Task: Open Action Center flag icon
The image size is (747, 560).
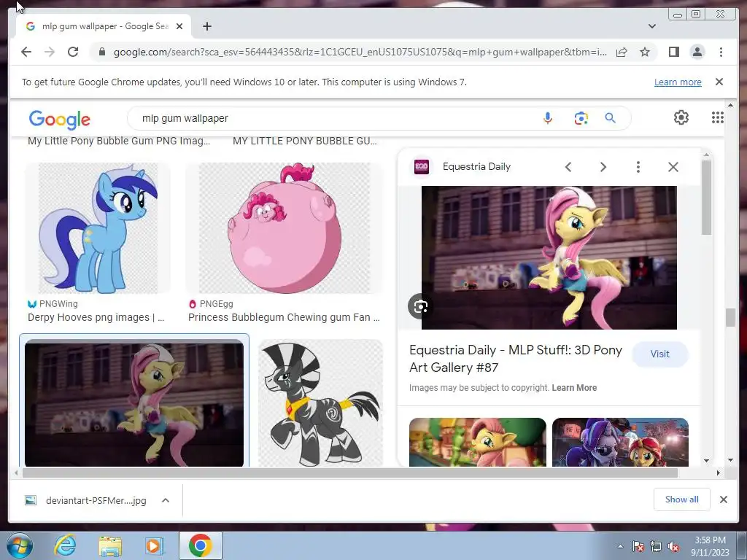Action: 638,546
